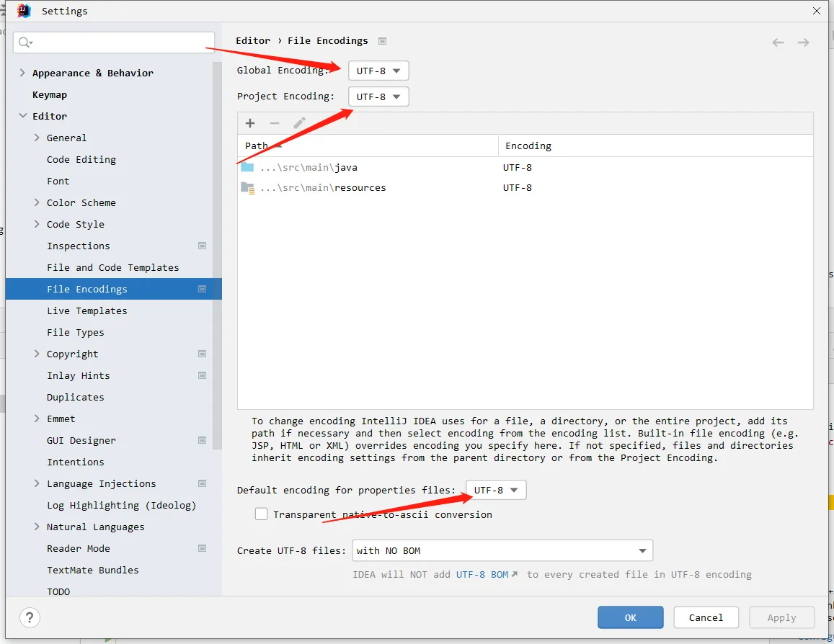Click the forward navigation arrow
834x644 pixels.
pyautogui.click(x=804, y=43)
